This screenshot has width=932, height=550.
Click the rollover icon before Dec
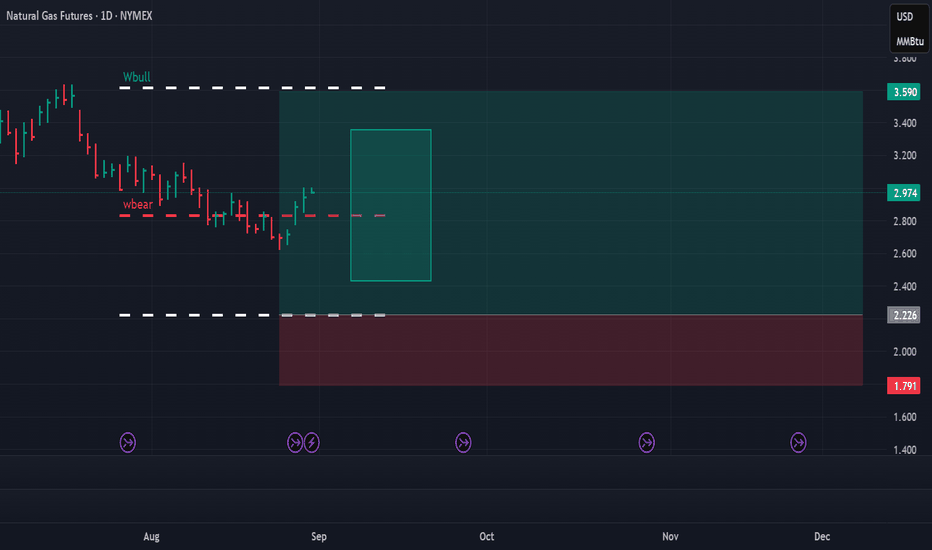pos(798,442)
